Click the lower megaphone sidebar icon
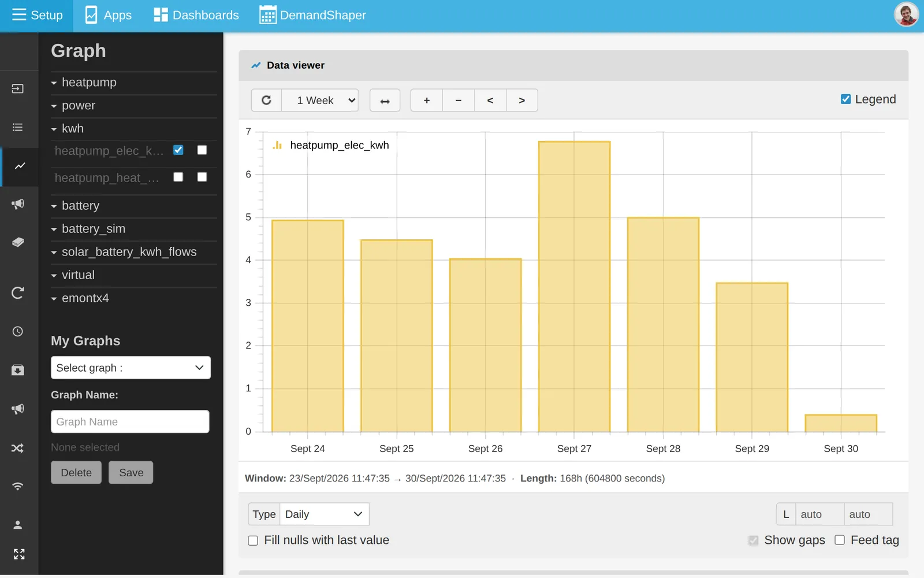 [x=18, y=409]
